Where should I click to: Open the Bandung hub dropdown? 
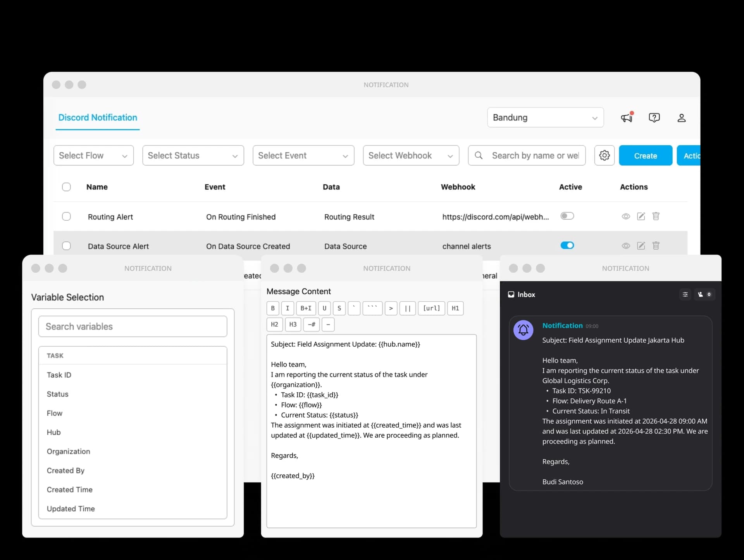[545, 117]
